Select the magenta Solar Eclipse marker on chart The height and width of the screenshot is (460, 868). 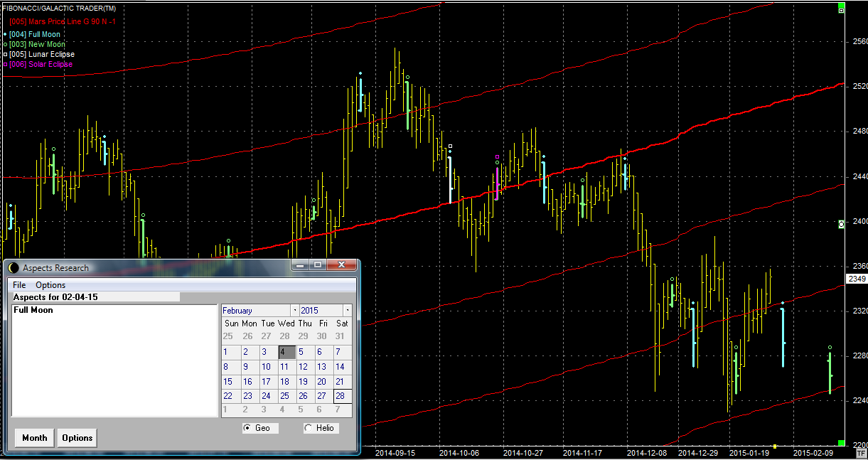point(497,156)
